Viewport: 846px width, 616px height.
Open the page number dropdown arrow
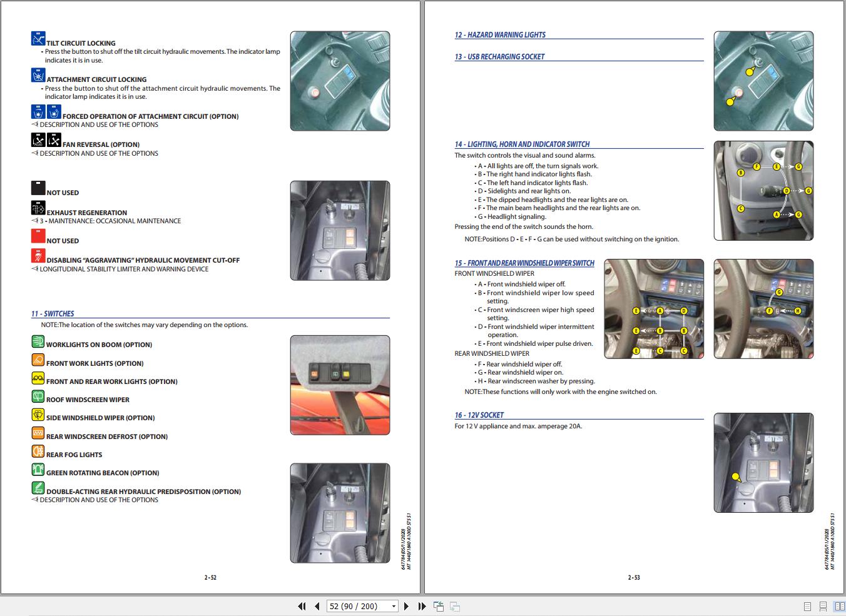click(x=394, y=606)
